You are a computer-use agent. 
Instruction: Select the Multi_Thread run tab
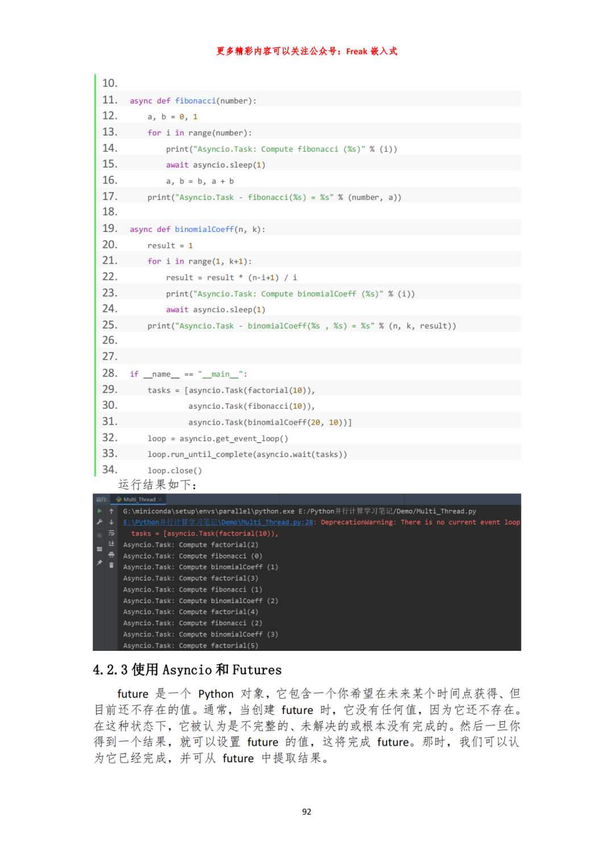coord(139,500)
